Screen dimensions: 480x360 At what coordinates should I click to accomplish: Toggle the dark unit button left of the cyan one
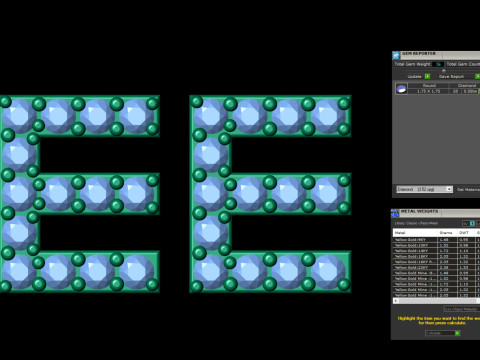point(466,223)
